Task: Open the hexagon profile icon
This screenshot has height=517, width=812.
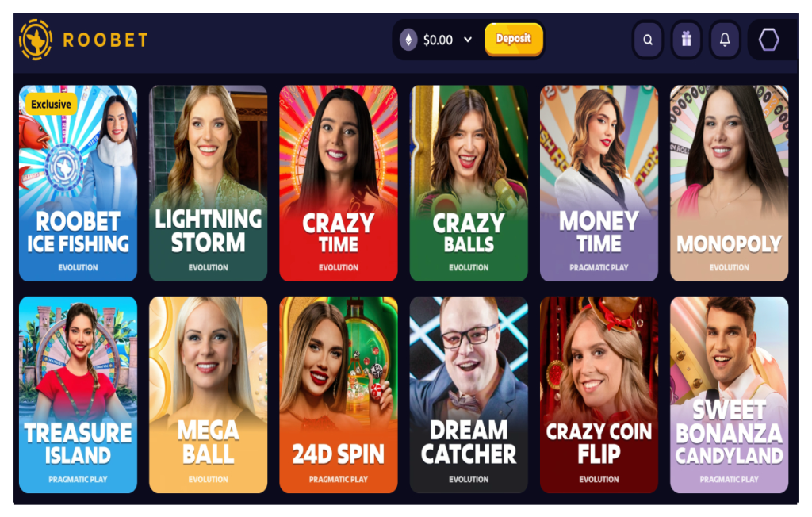Action: (768, 40)
